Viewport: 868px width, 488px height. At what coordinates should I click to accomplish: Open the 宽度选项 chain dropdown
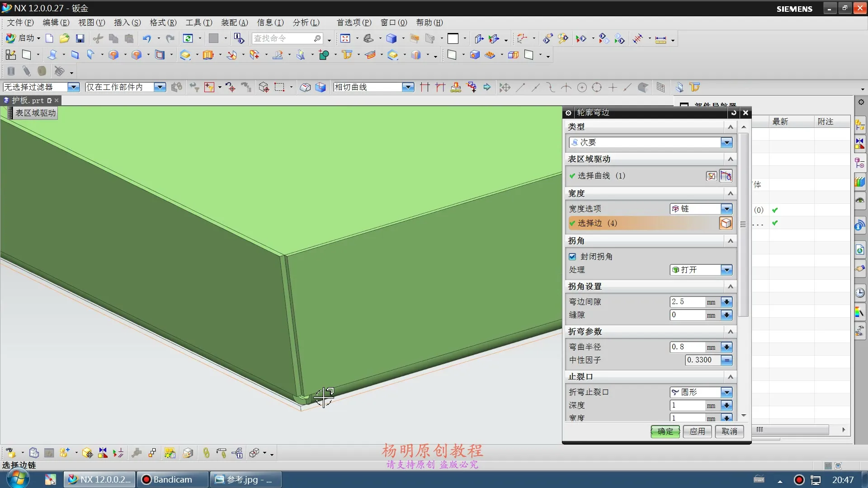726,209
